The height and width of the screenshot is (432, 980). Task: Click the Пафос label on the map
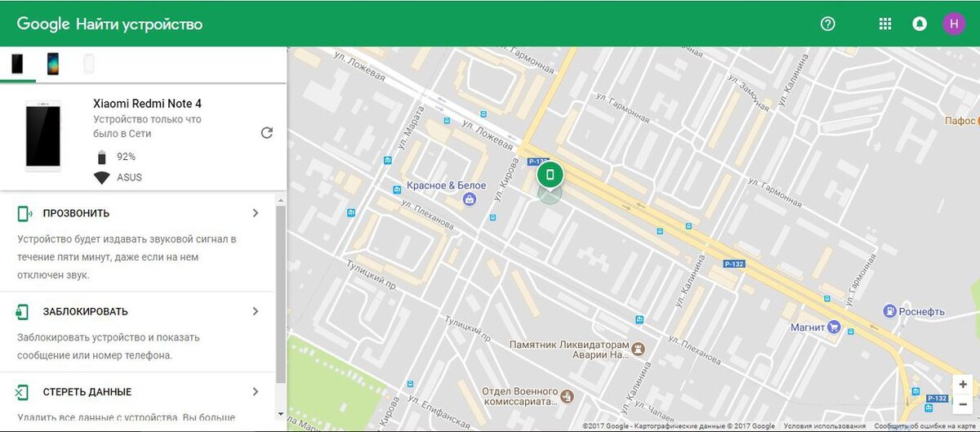960,120
